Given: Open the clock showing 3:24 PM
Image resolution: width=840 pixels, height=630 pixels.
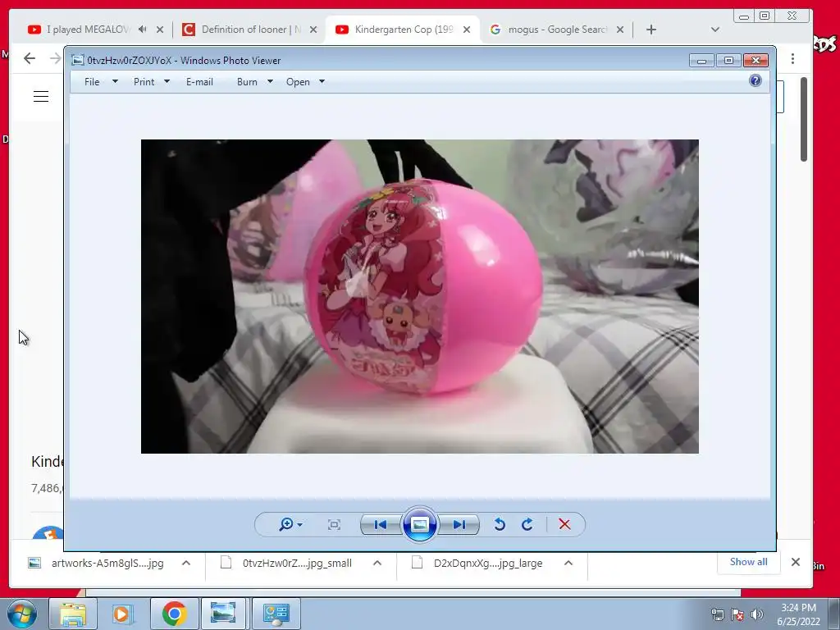Looking at the screenshot, I should [798, 614].
